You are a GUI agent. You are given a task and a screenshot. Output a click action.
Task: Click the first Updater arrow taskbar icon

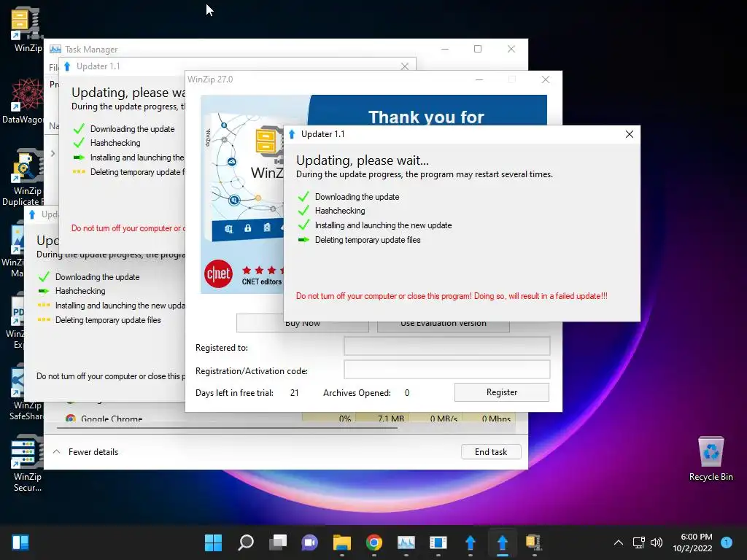(x=471, y=542)
